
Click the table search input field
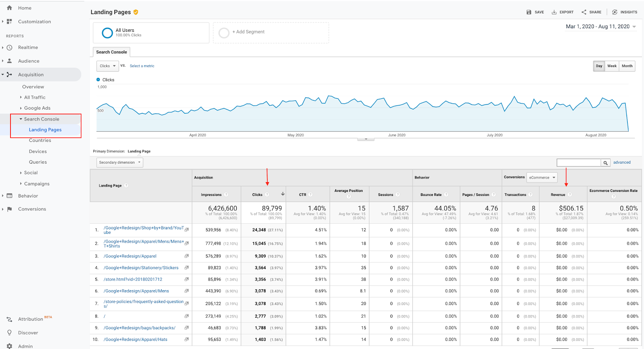pos(579,162)
